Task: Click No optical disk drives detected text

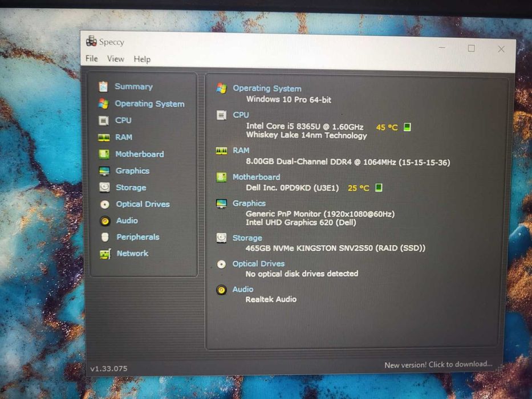Action: coord(302,274)
